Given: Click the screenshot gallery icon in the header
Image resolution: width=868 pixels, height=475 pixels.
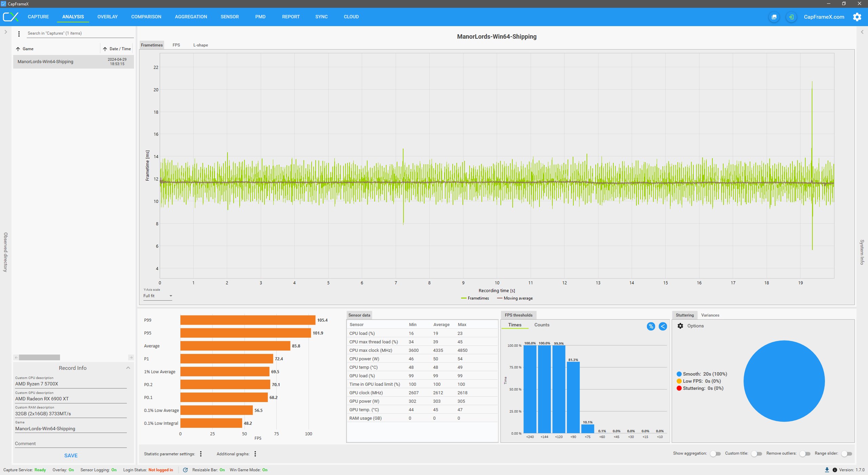Looking at the screenshot, I should (774, 17).
